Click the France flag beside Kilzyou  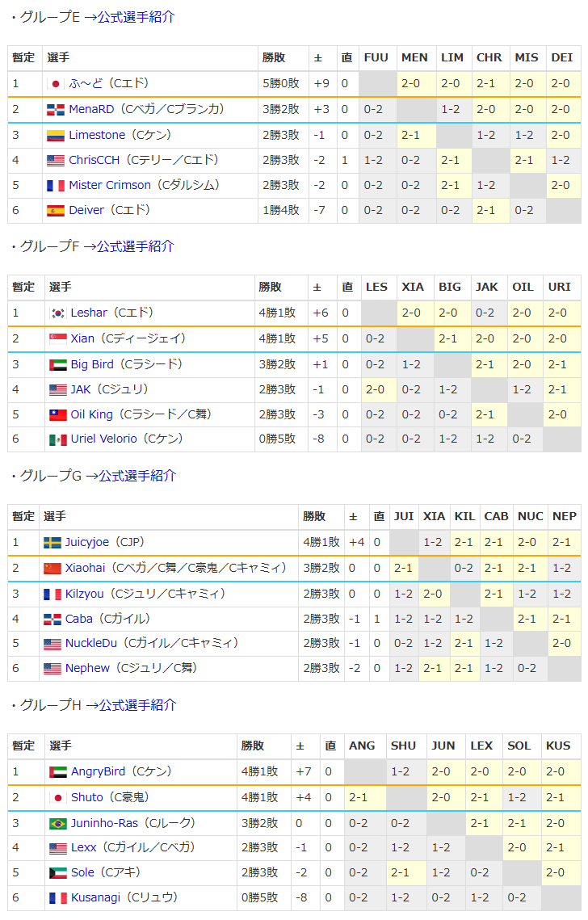pos(52,594)
